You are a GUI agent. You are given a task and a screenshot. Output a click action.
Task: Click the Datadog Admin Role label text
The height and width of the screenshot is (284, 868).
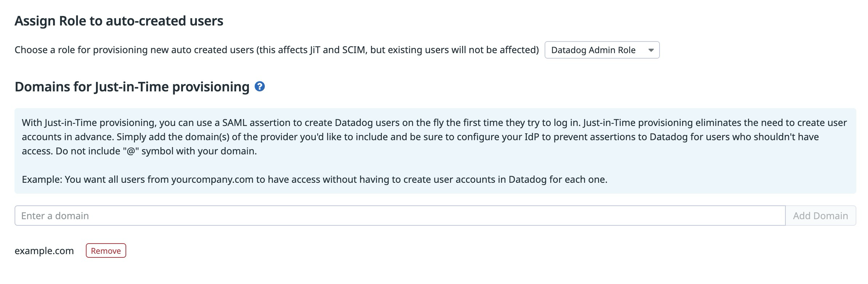[x=593, y=50]
